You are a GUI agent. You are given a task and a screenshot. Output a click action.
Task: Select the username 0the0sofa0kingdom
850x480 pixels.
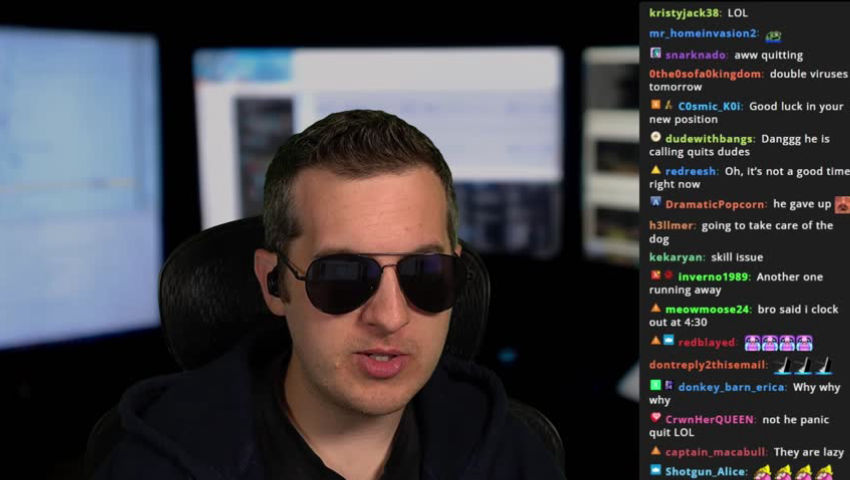(706, 74)
